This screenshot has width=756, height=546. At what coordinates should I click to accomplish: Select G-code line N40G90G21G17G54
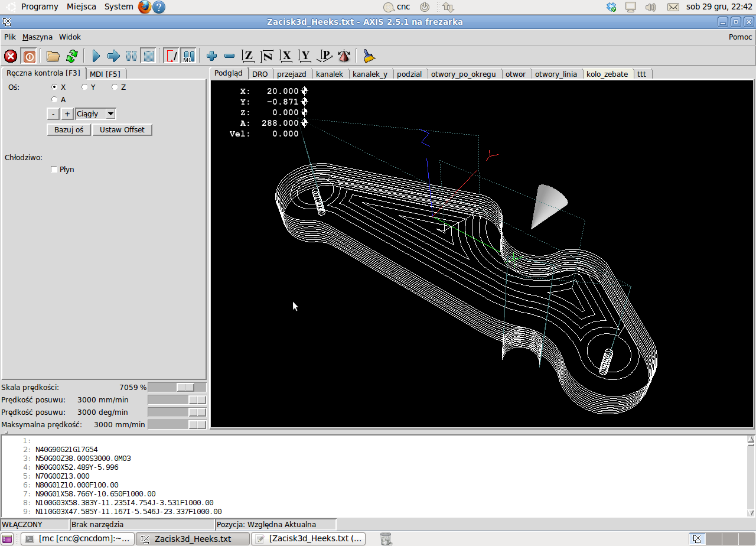coord(67,450)
